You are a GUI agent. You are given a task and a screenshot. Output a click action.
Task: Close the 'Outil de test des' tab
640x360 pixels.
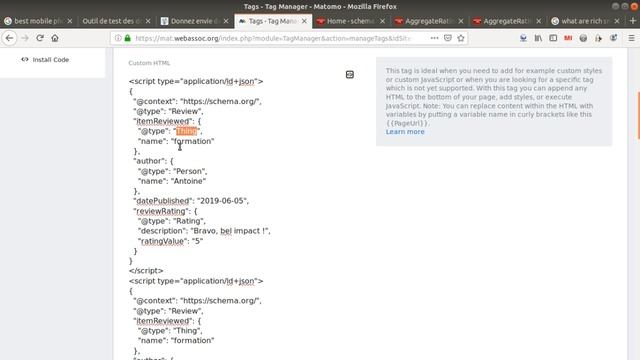click(x=148, y=21)
